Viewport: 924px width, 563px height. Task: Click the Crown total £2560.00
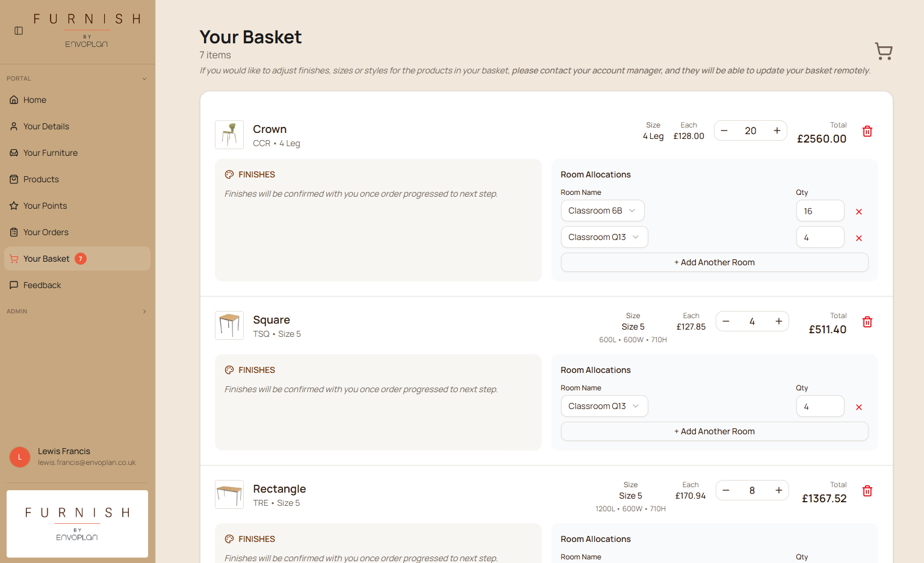(822, 139)
